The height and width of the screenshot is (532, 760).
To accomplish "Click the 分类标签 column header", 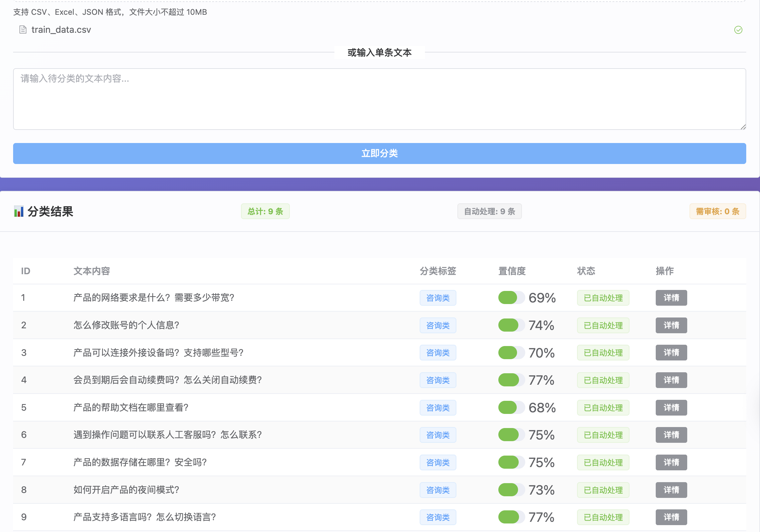I will 438,271.
